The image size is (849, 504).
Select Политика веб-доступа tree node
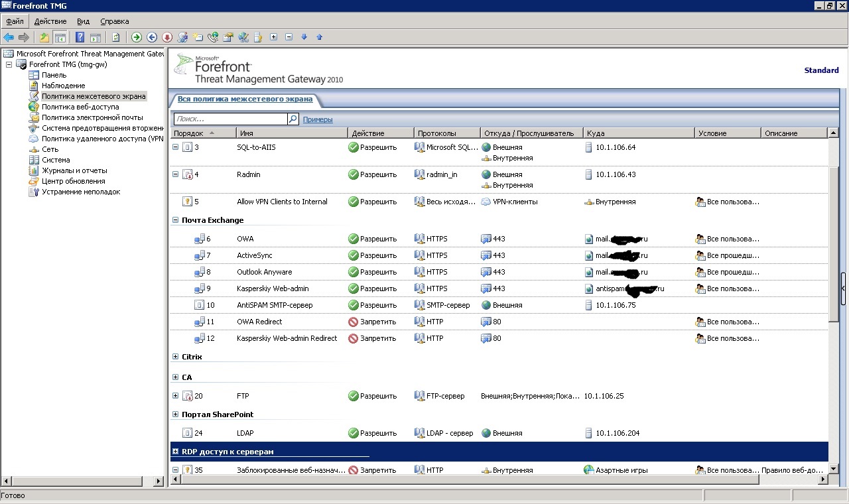click(x=80, y=107)
